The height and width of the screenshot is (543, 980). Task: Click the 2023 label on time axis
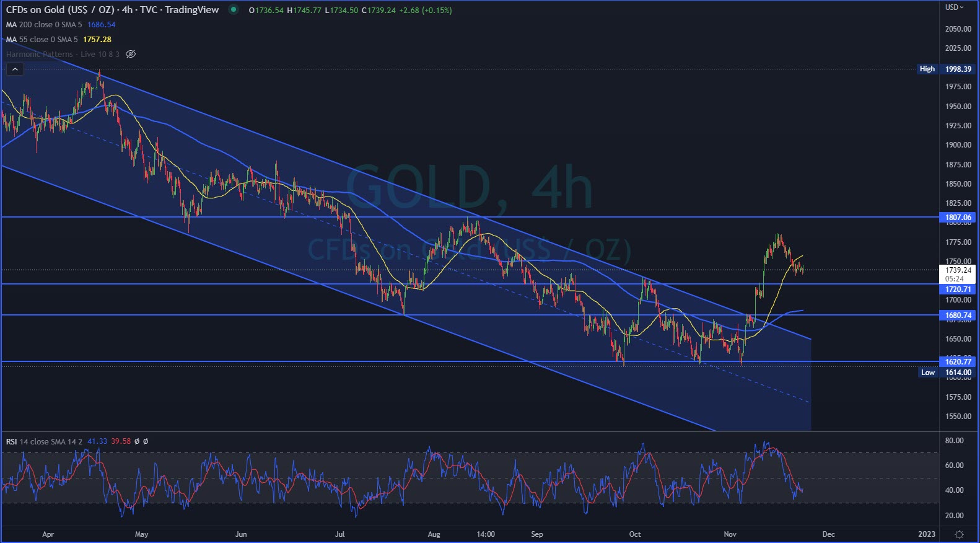point(927,534)
